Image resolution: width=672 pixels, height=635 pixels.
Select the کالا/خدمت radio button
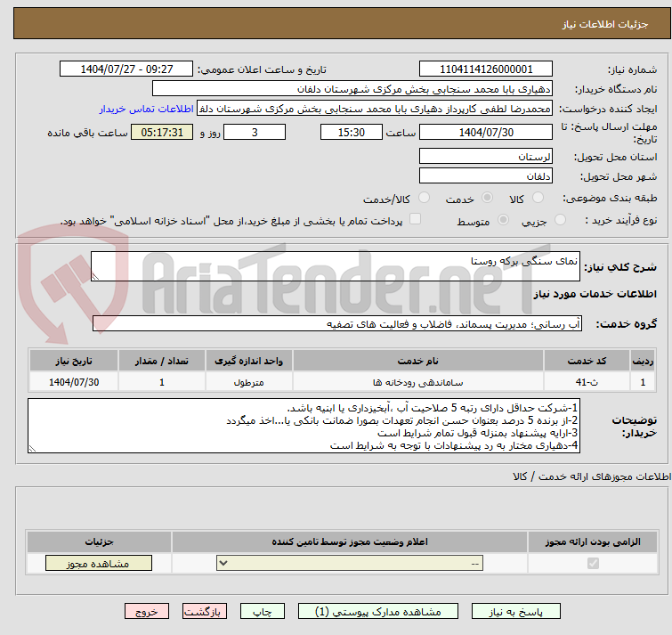point(424,198)
